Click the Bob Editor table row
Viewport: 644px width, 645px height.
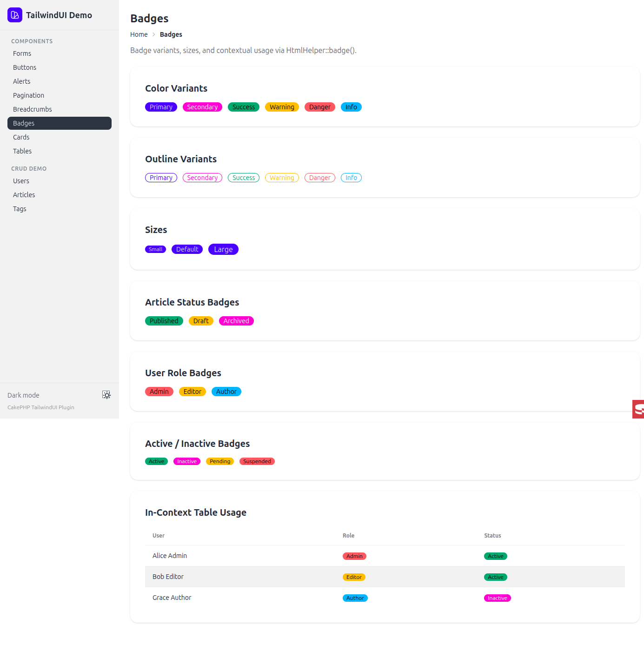[385, 577]
